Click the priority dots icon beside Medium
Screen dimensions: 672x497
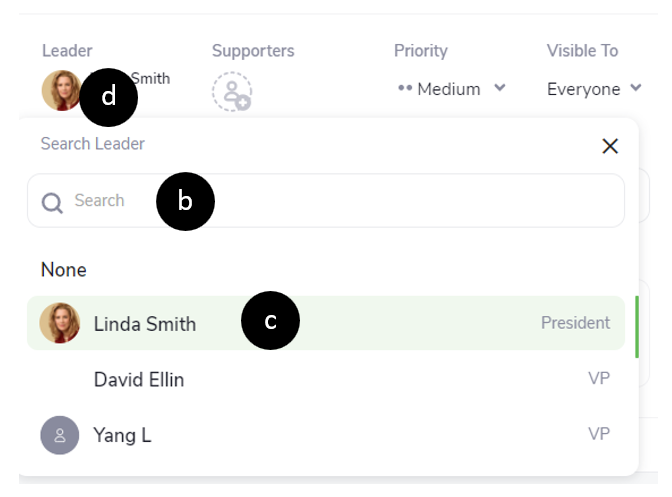405,88
